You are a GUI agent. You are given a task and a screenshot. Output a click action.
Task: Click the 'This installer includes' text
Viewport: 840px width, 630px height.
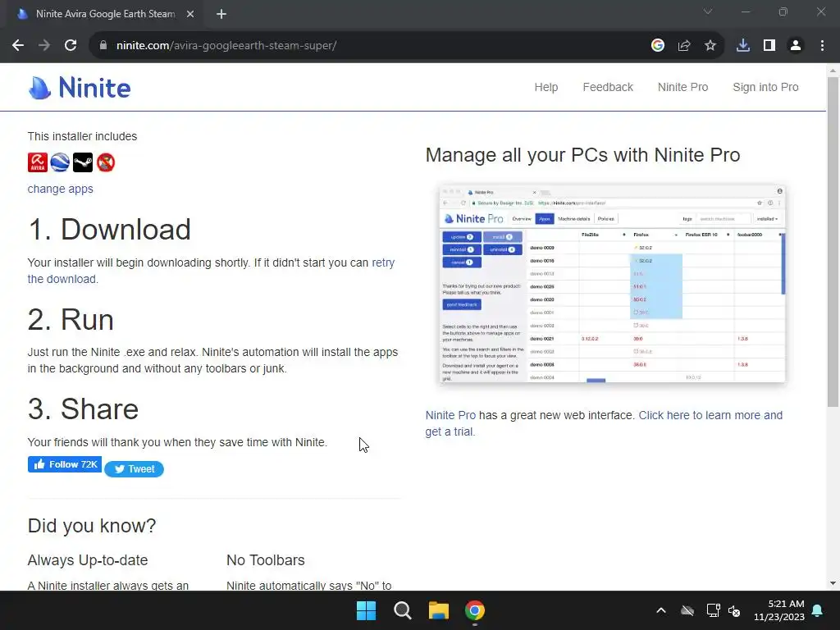click(82, 137)
